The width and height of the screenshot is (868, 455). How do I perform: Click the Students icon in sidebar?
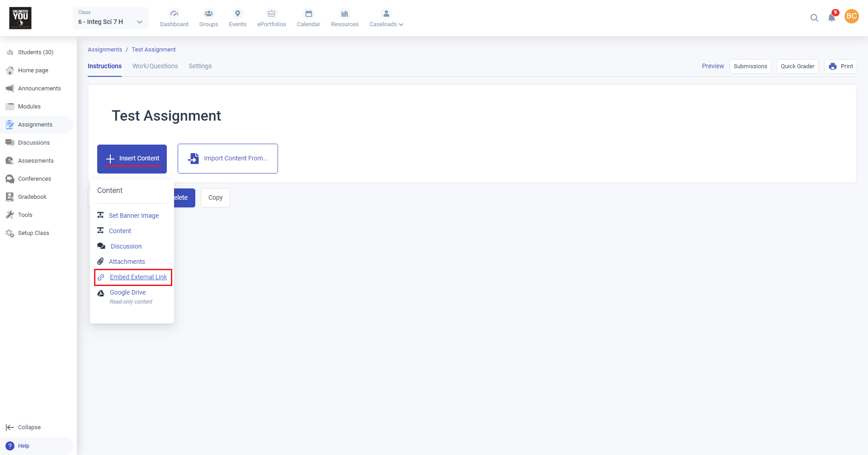(x=10, y=52)
